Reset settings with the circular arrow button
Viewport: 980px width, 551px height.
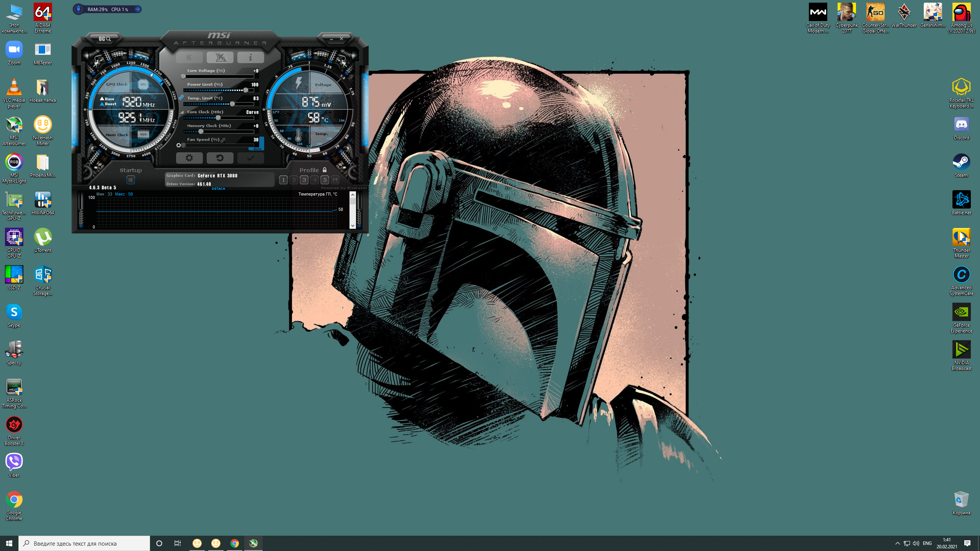click(220, 158)
